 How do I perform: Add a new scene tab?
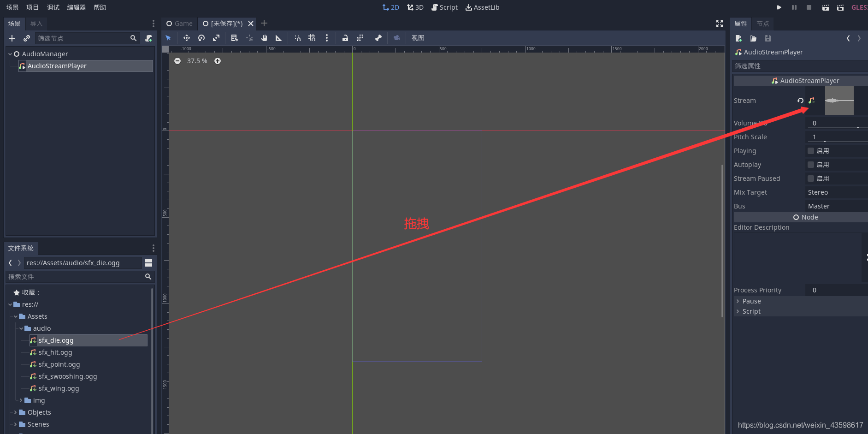[x=264, y=24]
